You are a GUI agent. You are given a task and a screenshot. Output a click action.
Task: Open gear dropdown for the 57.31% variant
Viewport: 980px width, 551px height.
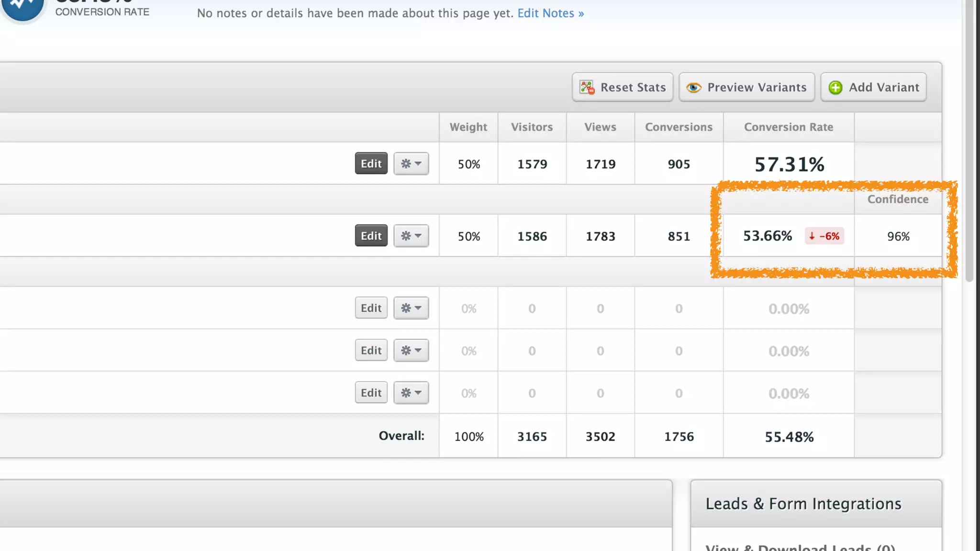[x=411, y=164]
